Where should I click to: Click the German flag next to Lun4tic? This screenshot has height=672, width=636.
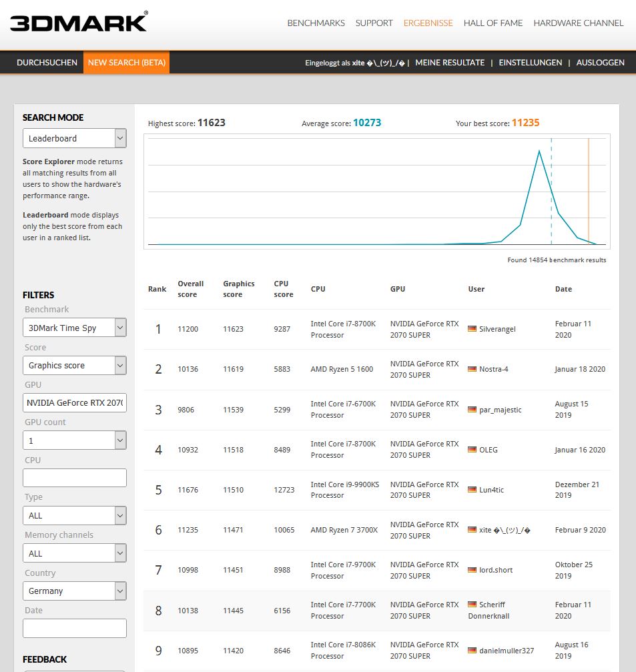point(472,489)
